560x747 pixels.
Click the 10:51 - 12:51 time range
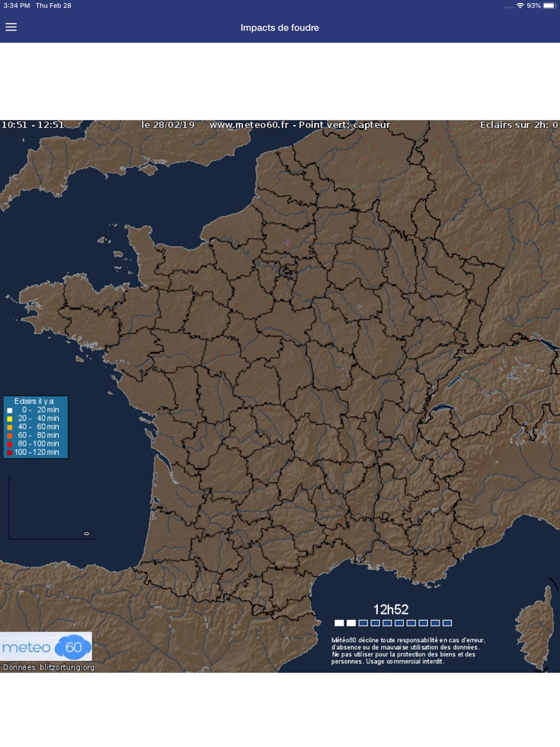click(x=32, y=124)
